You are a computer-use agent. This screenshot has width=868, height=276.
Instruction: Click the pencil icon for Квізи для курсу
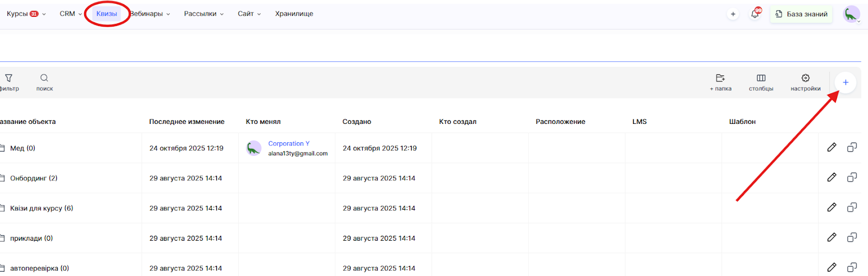832,207
